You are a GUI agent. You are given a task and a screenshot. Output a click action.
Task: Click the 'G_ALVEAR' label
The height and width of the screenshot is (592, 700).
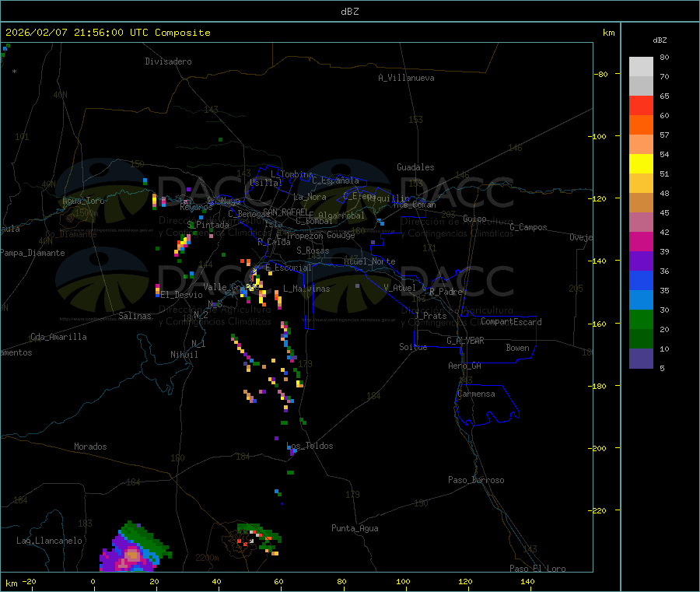point(465,341)
